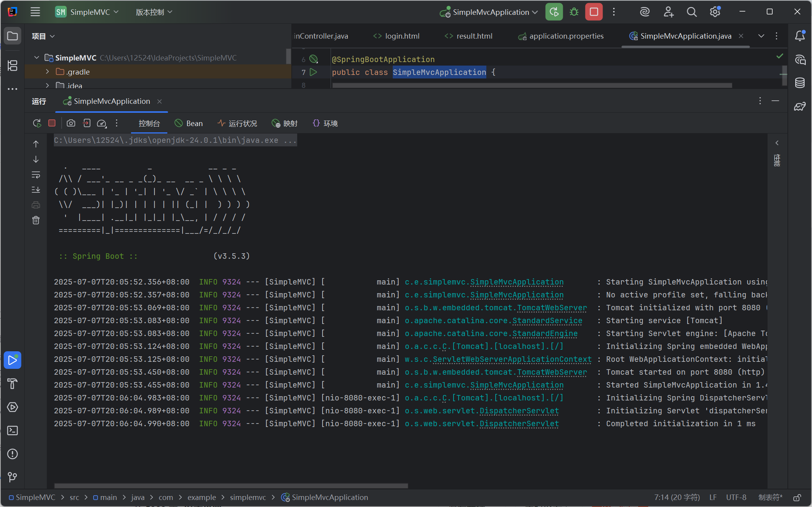Open the Terminal tool window icon
Image resolution: width=812 pixels, height=507 pixels.
coord(12,431)
